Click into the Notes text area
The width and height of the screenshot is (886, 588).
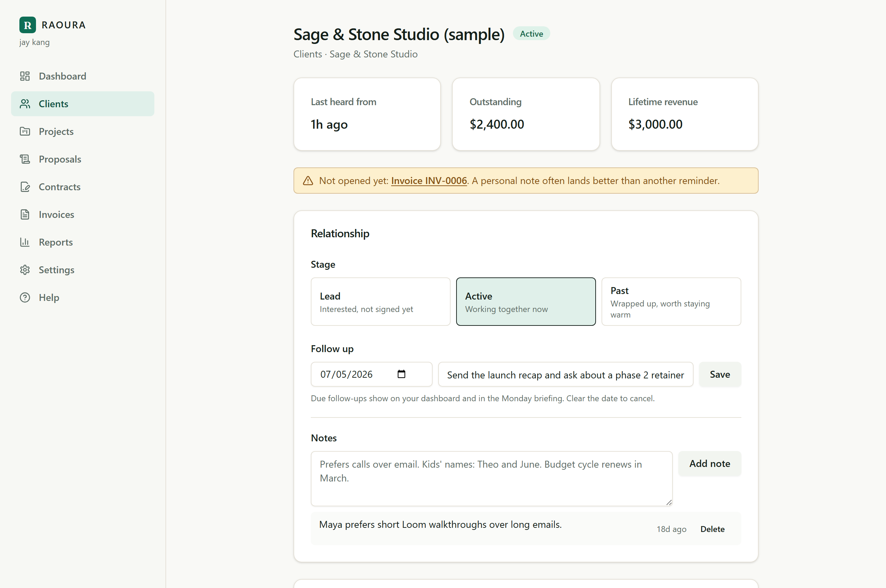click(491, 479)
